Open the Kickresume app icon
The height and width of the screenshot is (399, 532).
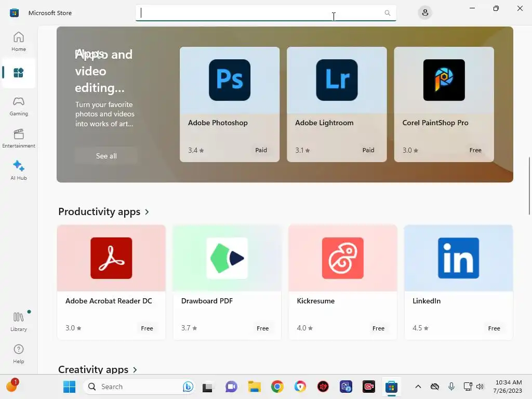click(343, 258)
